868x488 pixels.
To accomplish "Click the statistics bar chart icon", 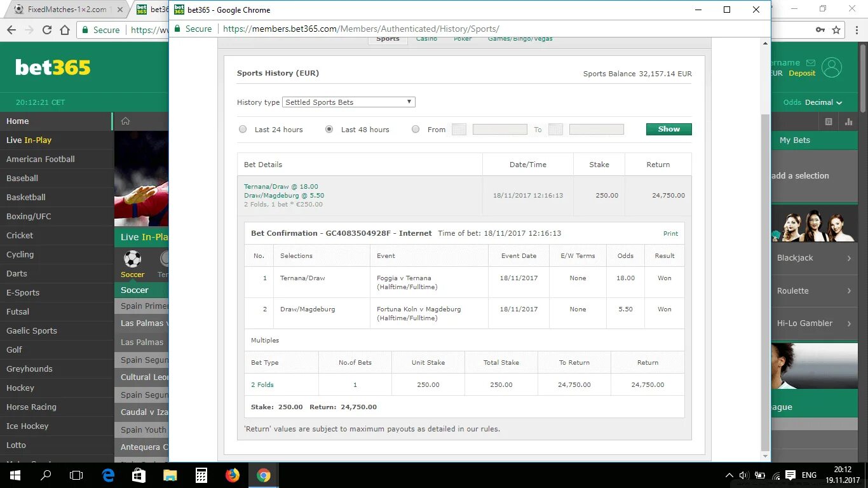I will tap(848, 121).
